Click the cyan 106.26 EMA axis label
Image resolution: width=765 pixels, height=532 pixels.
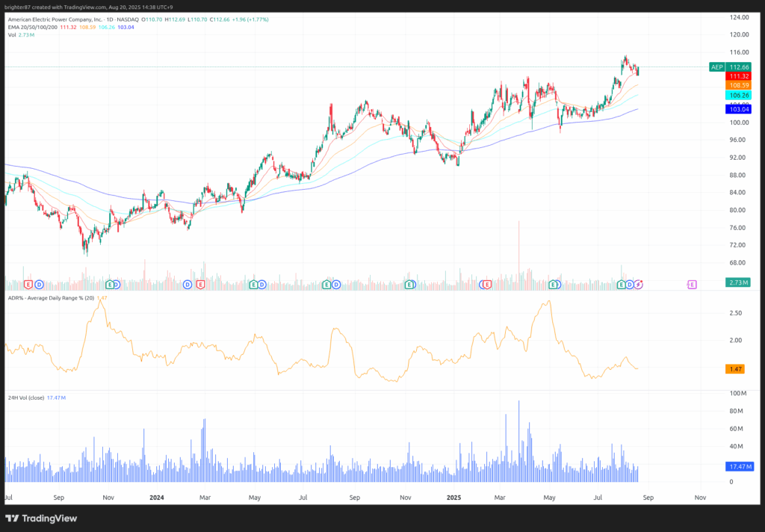pos(739,96)
